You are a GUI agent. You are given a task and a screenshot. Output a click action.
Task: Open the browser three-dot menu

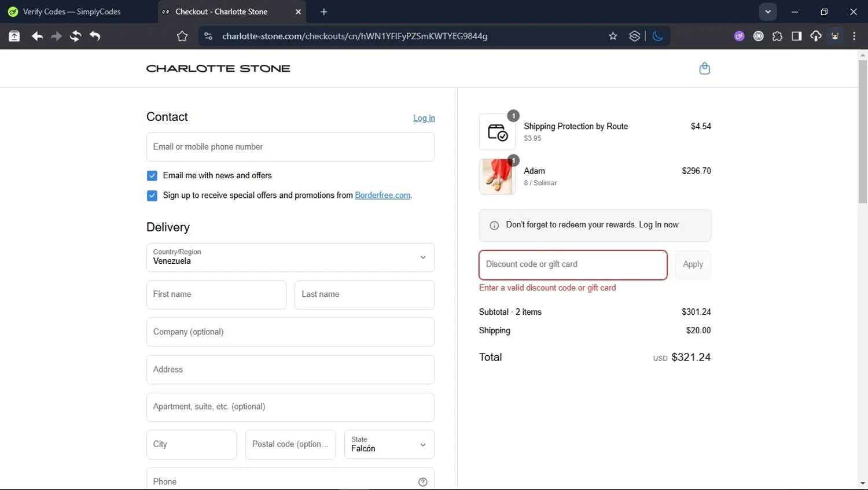(854, 36)
